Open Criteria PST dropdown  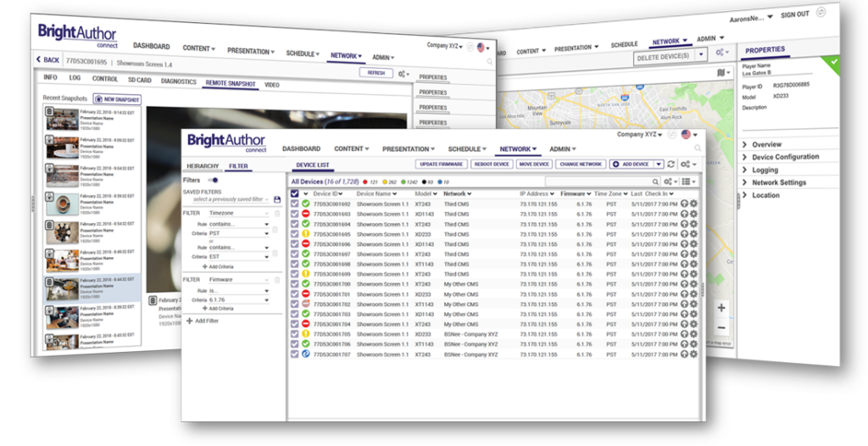238,234
